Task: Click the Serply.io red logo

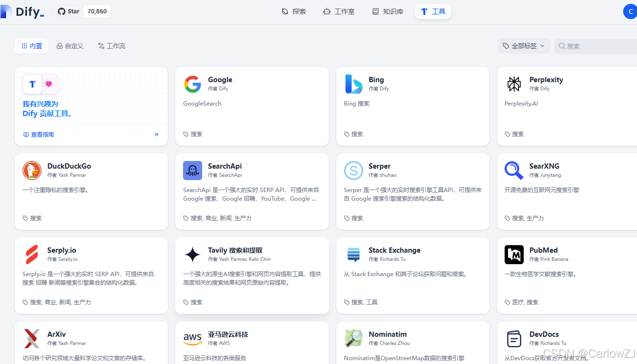Action: pos(32,255)
